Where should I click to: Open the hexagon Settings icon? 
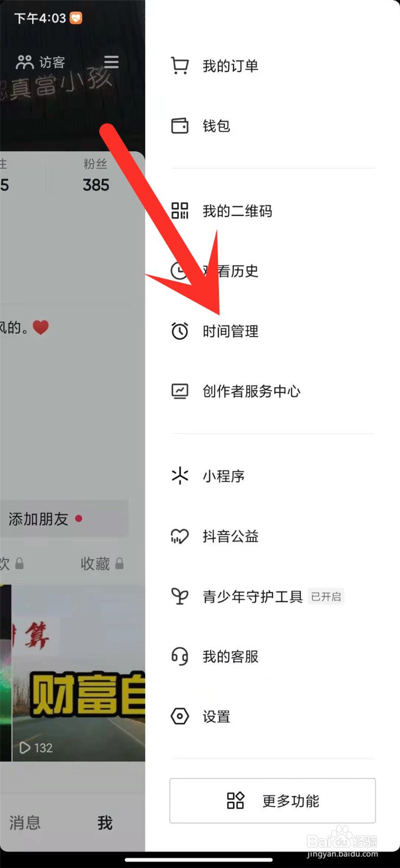179,716
